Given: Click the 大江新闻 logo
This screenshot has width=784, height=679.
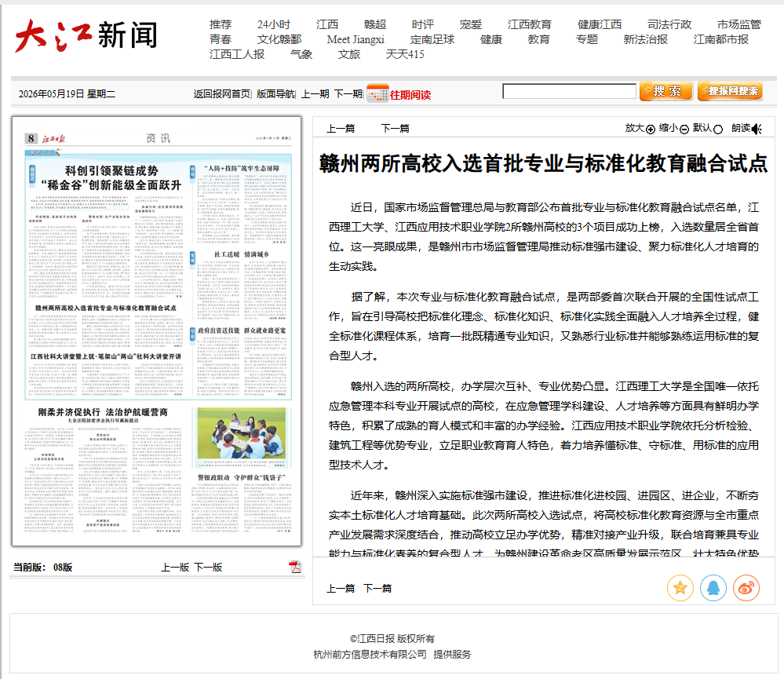Looking at the screenshot, I should coord(86,35).
